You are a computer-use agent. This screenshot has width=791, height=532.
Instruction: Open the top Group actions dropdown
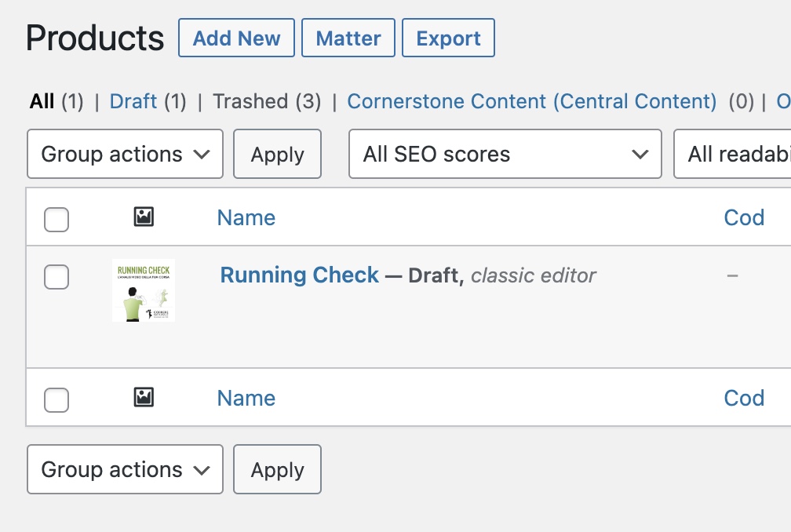click(x=125, y=155)
